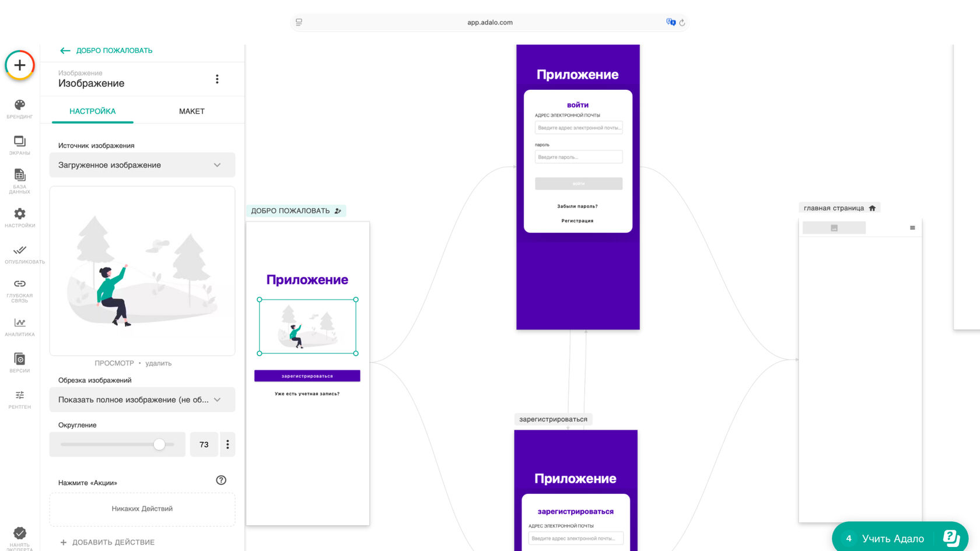Open the Versions icon
This screenshot has height=551, width=980.
coord(20,359)
